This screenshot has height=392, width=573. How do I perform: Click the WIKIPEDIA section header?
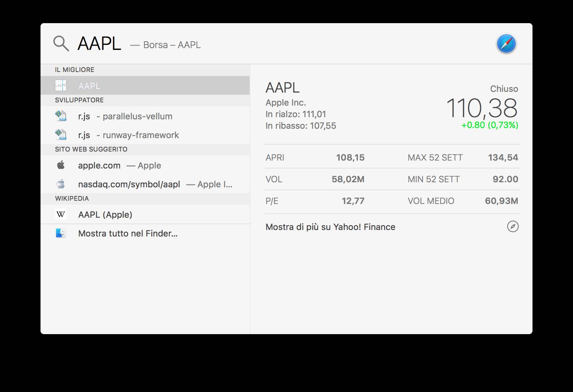coord(72,199)
